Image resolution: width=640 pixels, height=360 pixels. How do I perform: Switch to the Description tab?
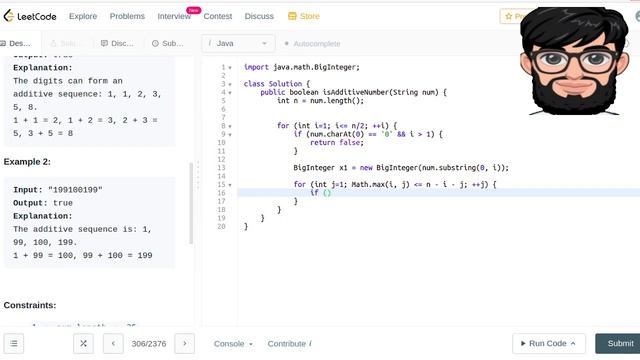tap(16, 43)
